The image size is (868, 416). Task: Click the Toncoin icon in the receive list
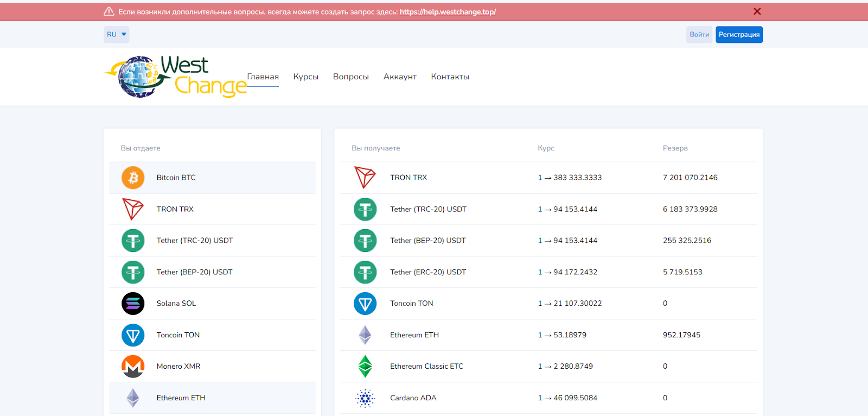365,304
